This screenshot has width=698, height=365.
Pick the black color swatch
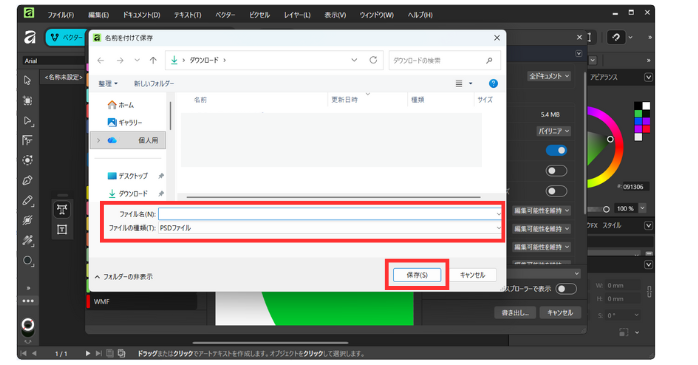tap(638, 105)
